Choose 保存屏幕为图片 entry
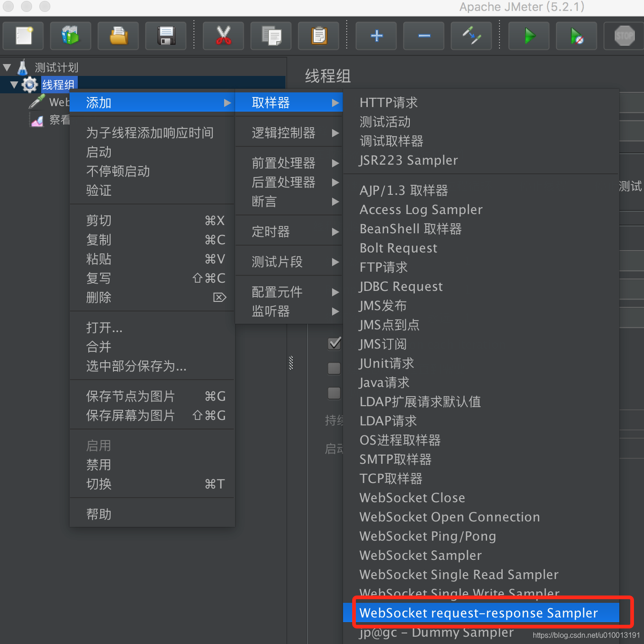The height and width of the screenshot is (644, 644). click(152, 416)
